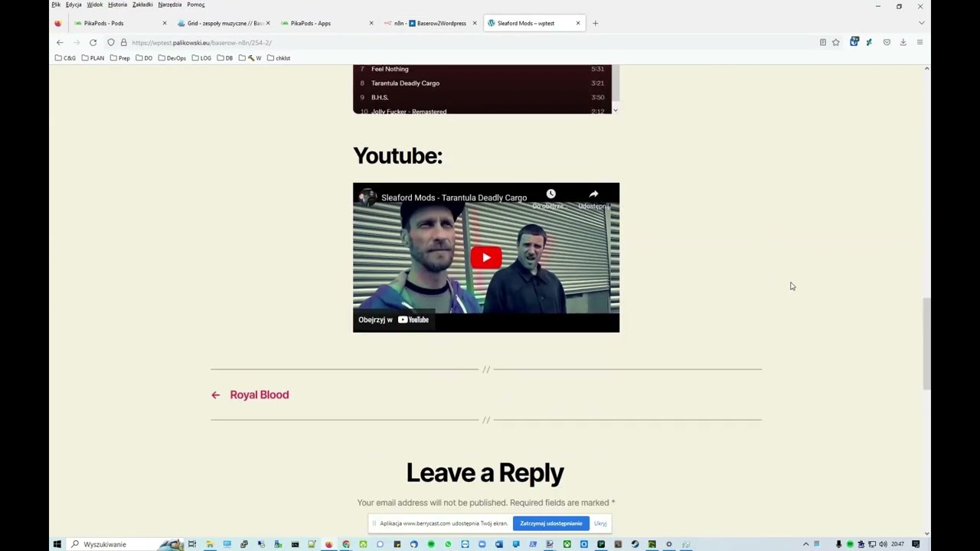Reload the current page
980x551 pixels.
click(93, 43)
